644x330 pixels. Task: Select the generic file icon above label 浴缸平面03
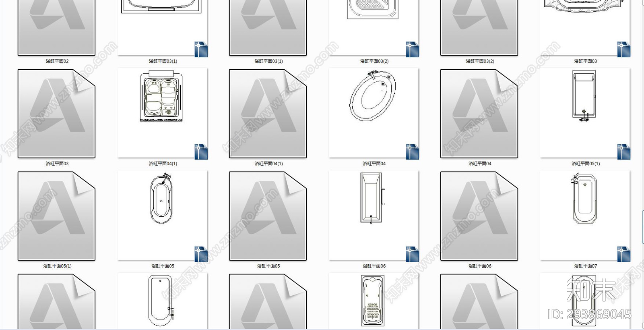[x=56, y=114]
